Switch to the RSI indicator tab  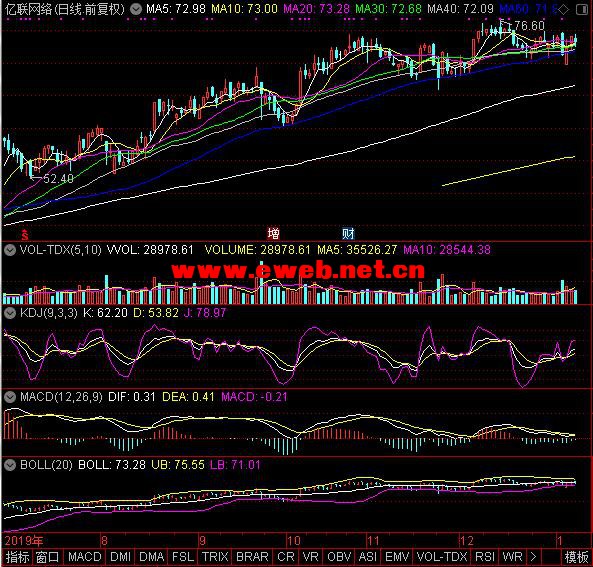(485, 557)
